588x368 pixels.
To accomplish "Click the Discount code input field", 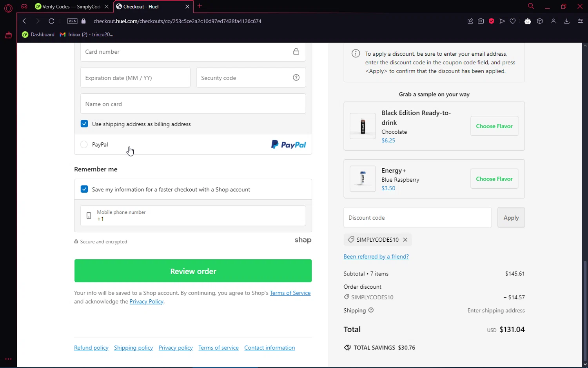I will tap(417, 218).
